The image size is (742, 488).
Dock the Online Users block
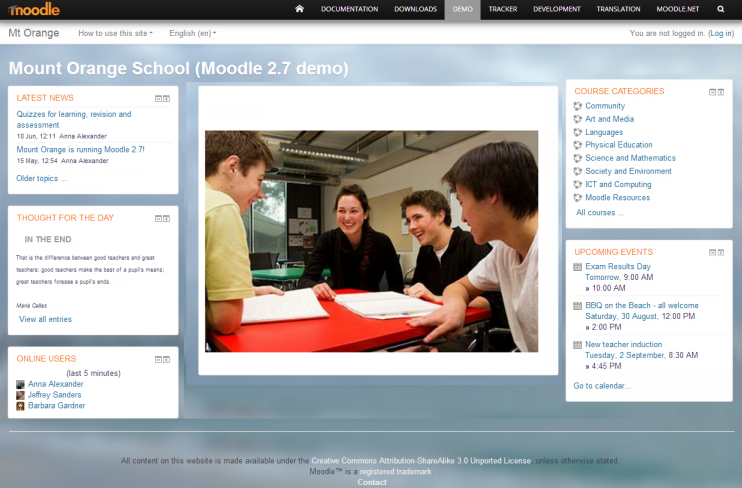point(167,359)
